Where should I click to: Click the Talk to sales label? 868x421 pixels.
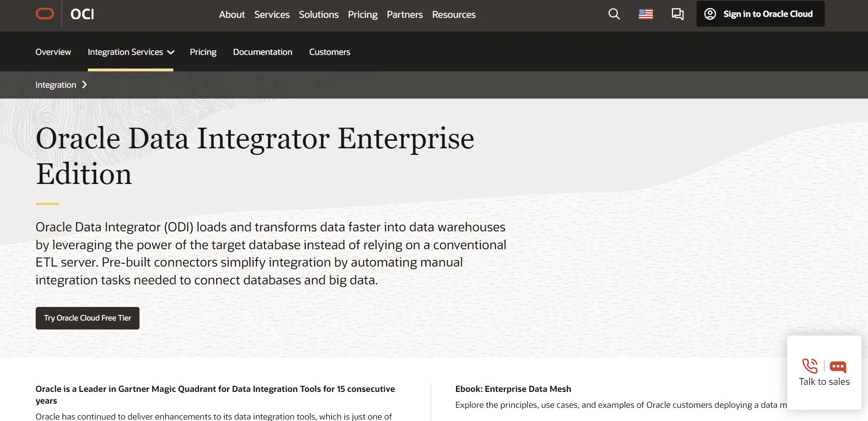[x=824, y=382]
